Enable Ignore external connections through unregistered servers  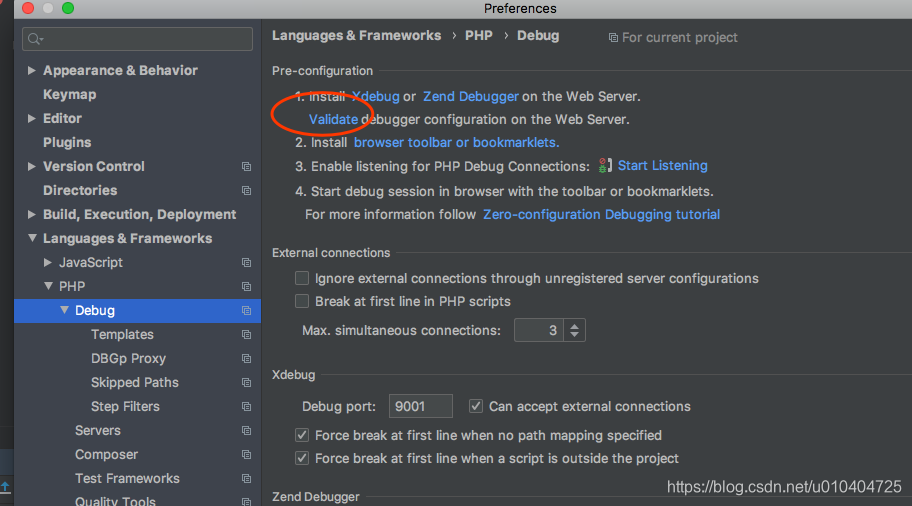[x=302, y=278]
